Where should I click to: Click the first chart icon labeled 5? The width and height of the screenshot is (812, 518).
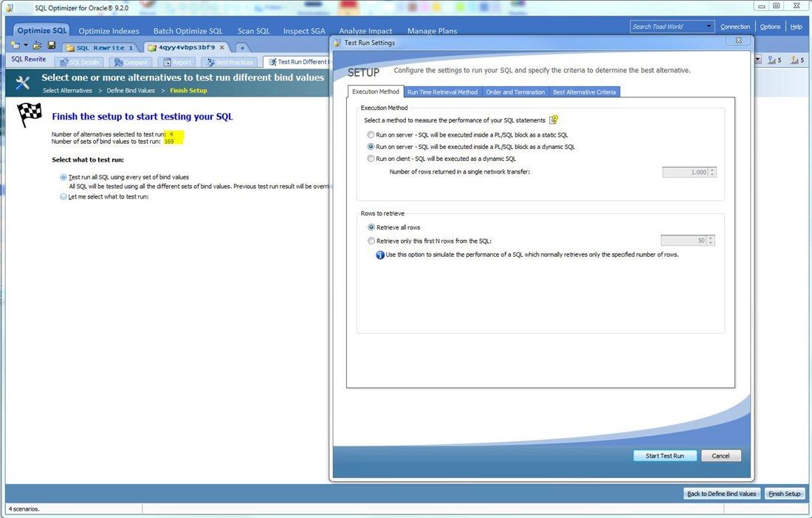[774, 60]
